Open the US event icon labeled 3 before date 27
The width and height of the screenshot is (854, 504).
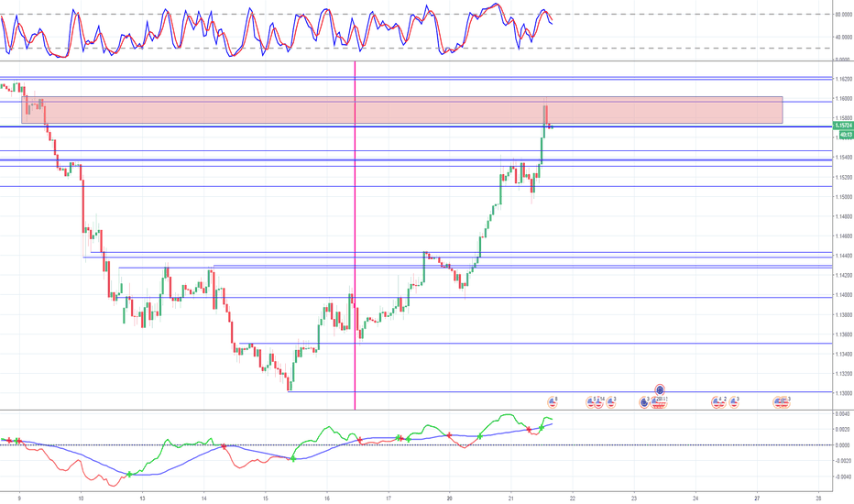(x=734, y=402)
